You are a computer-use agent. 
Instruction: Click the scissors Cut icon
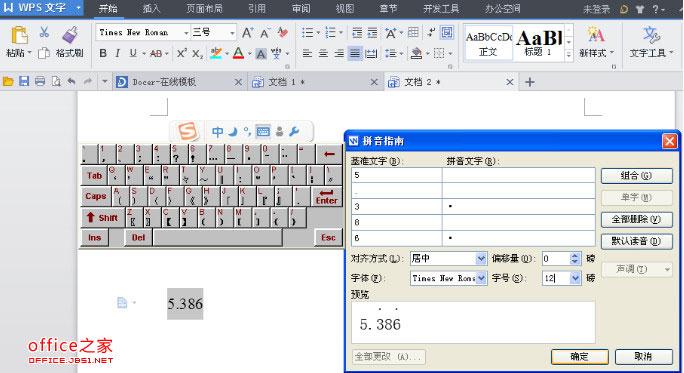click(44, 32)
